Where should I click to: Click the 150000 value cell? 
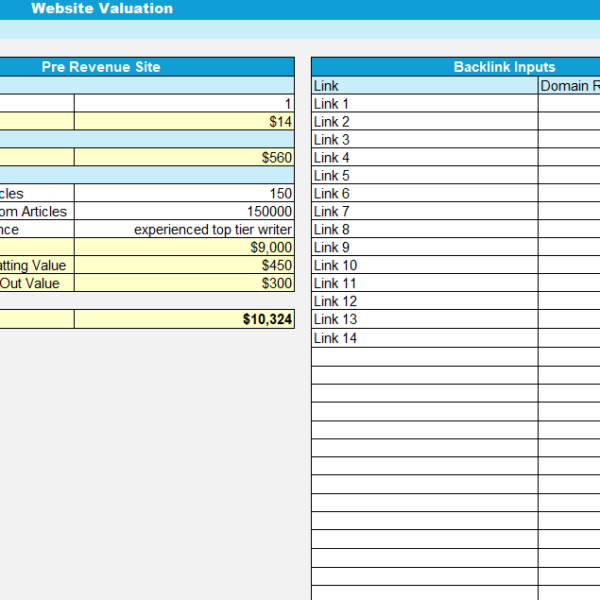pos(184,212)
